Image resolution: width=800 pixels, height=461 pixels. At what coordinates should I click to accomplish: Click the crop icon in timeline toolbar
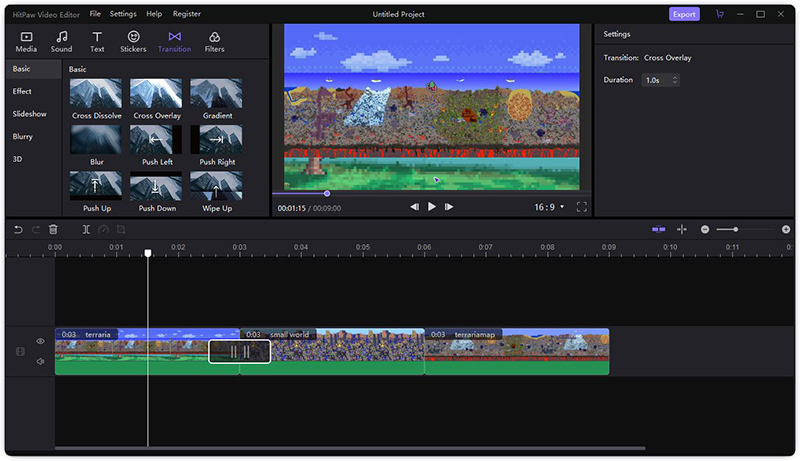pyautogui.click(x=121, y=229)
